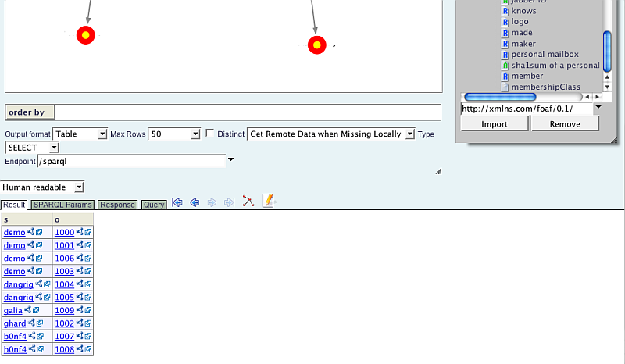Expand the Endpoint dropdown arrow
The width and height of the screenshot is (625, 364).
[x=230, y=159]
